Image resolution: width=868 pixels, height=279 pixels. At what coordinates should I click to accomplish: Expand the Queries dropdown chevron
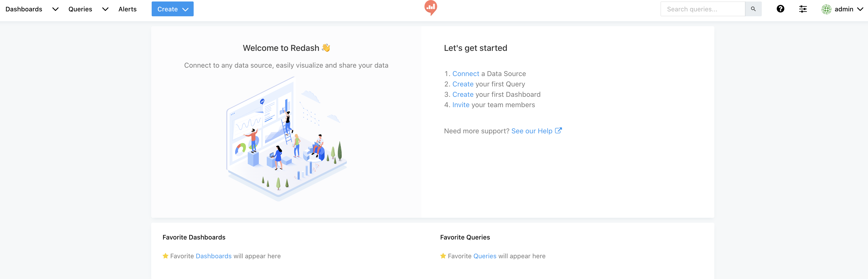[x=105, y=9]
